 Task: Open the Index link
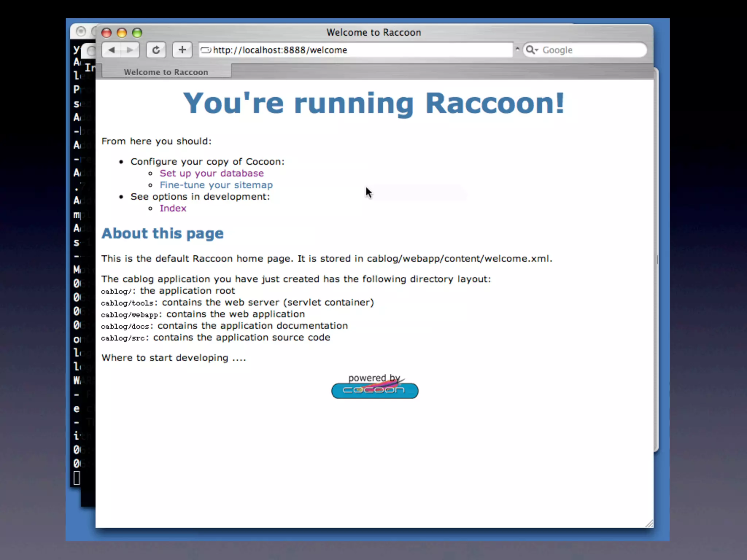pos(173,208)
